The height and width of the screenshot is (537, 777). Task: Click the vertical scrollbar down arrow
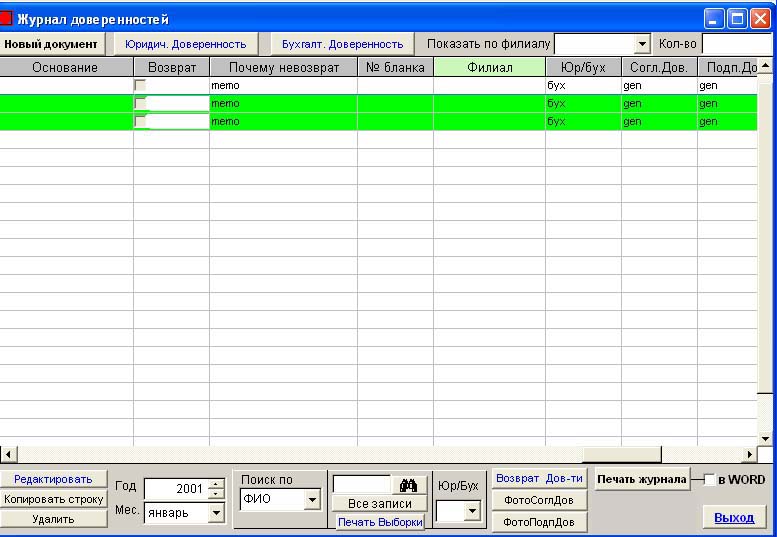click(x=765, y=439)
